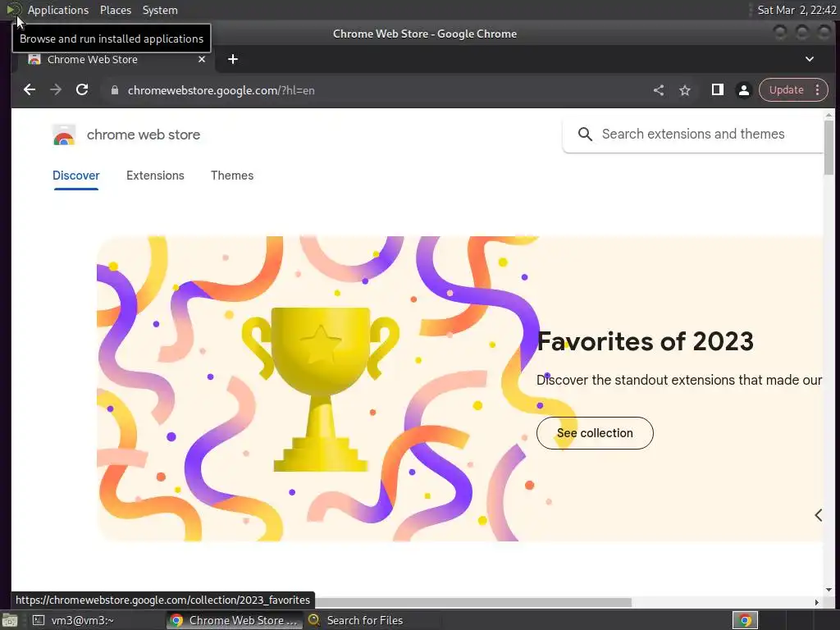Click the Favorites of 2023 heading

coord(645,341)
